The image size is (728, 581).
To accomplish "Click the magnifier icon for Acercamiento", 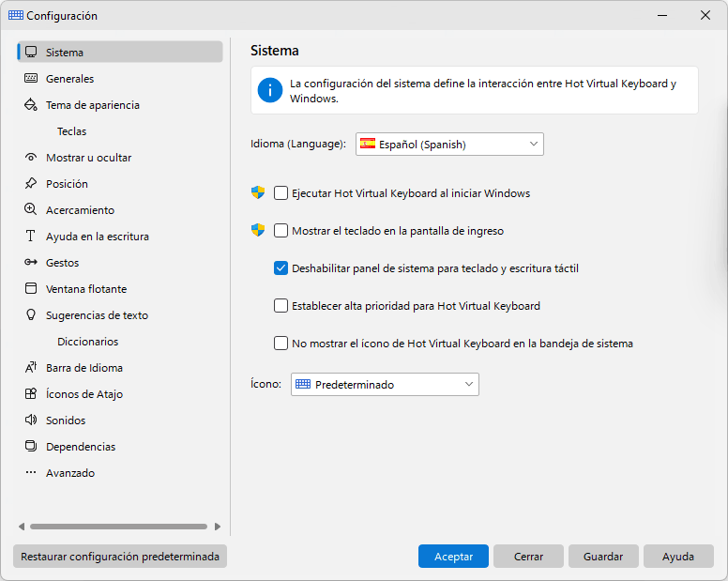I will [x=31, y=209].
